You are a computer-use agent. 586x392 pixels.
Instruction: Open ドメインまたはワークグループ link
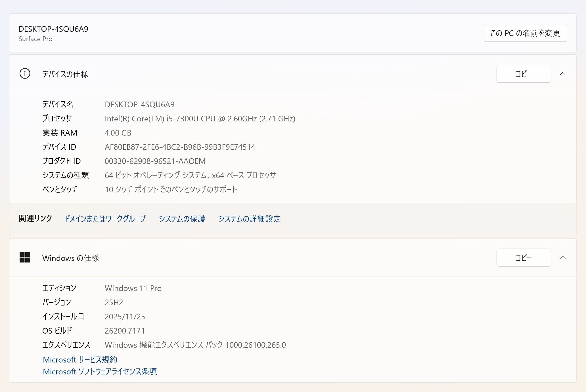[x=105, y=219]
